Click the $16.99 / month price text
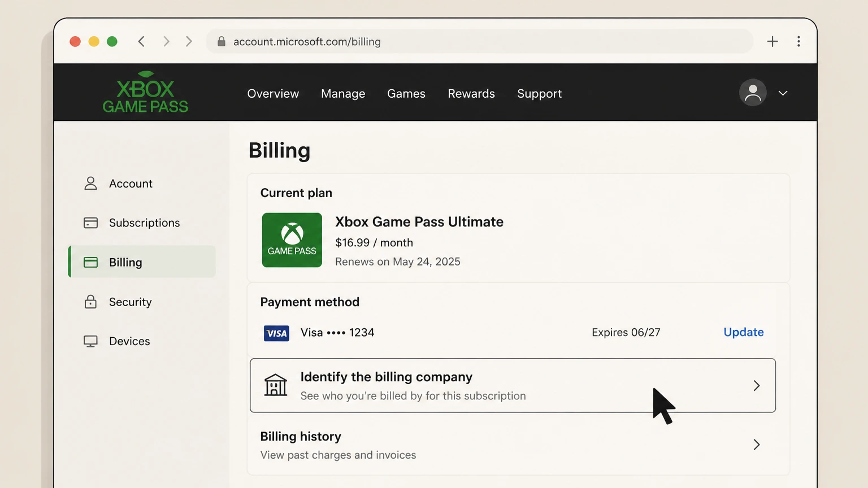Screen dimensions: 868x488 point(374,243)
